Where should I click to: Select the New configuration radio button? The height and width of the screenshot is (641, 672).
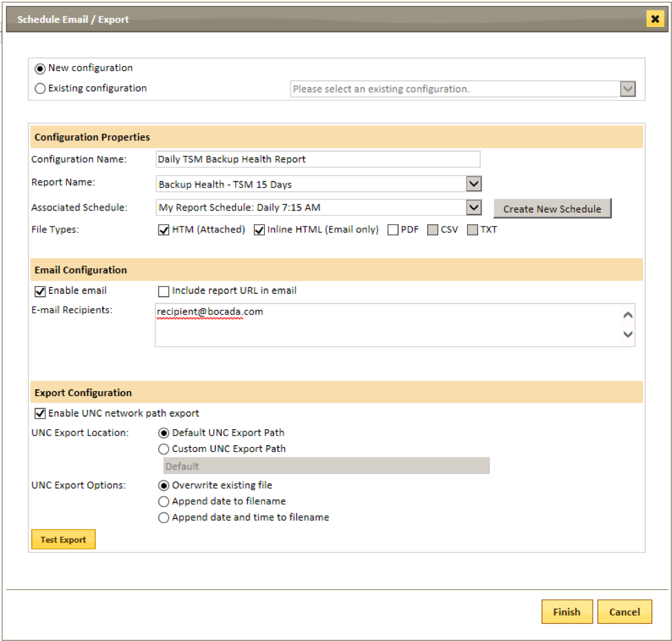click(40, 68)
